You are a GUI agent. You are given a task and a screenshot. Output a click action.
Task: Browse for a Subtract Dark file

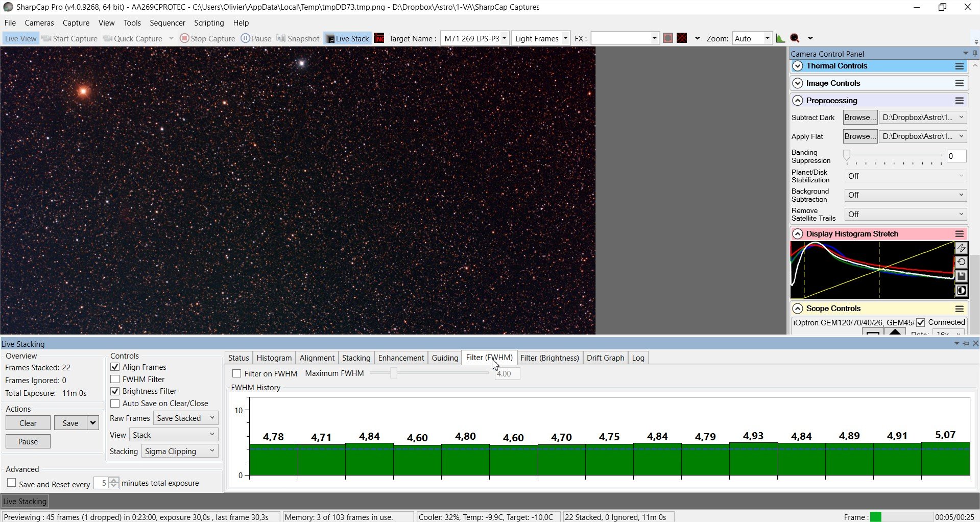tap(860, 117)
